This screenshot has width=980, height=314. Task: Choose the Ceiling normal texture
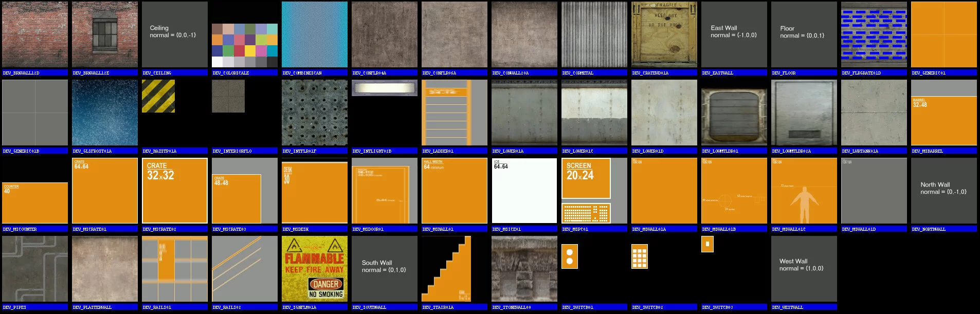click(x=175, y=34)
